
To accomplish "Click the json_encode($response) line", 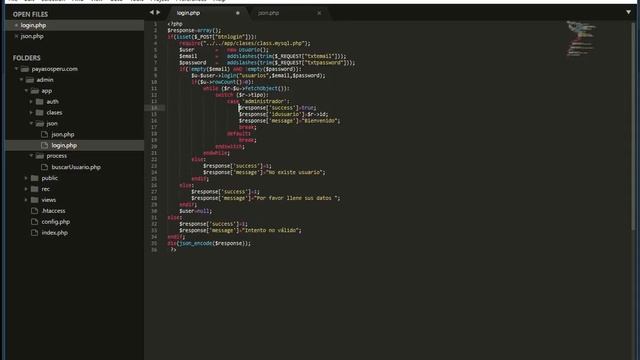I will pos(209,243).
